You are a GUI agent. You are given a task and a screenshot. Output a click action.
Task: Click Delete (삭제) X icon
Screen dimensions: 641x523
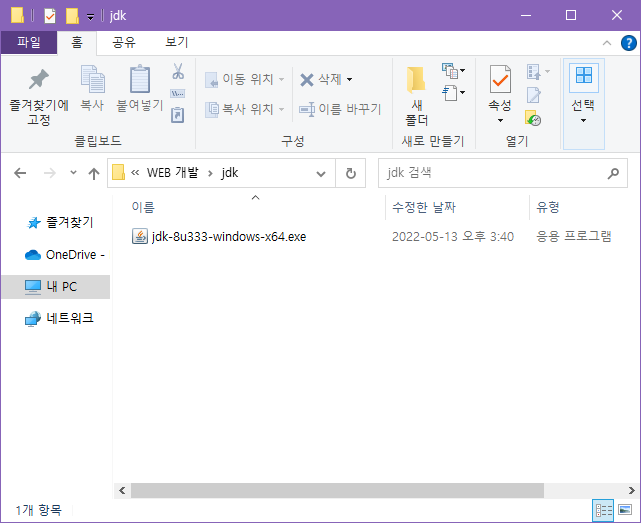pos(307,79)
